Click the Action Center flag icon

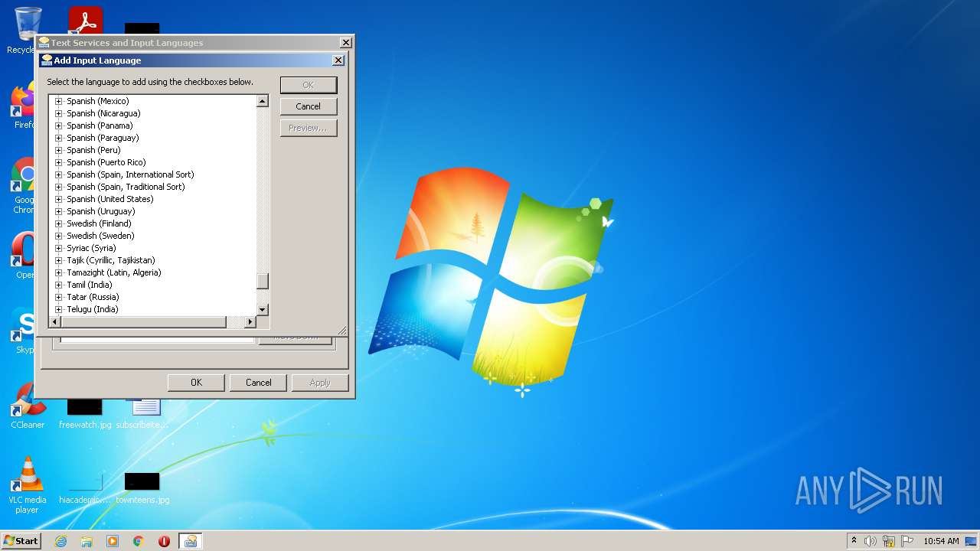[x=907, y=541]
